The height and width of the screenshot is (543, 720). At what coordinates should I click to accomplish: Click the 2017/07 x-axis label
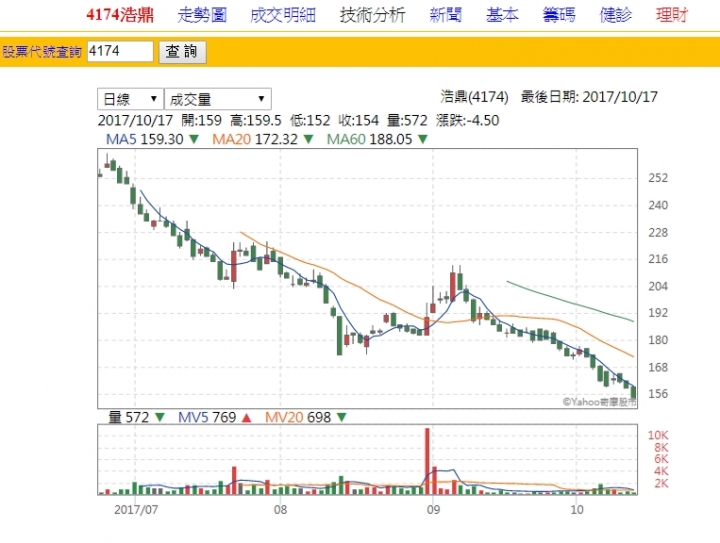point(136,509)
